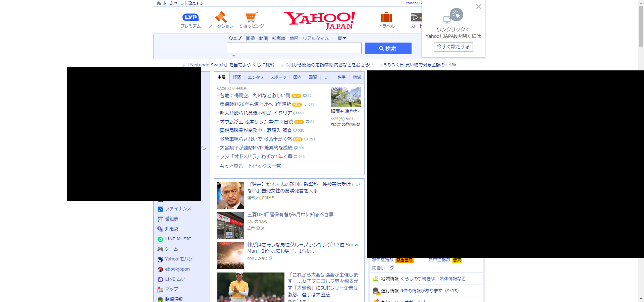
Task: Open the concert crowd ranking thumbnail
Action: click(231, 256)
